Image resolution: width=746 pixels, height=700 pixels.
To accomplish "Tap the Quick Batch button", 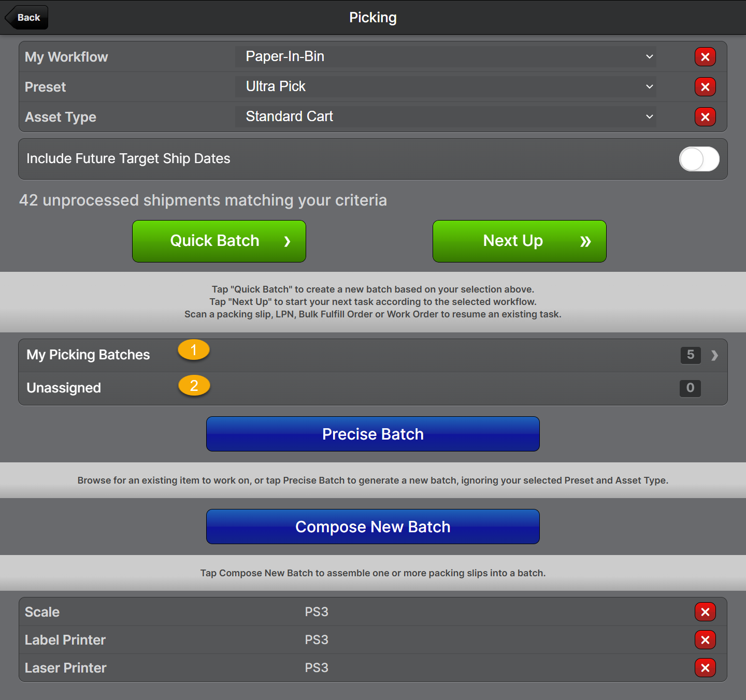I will (x=219, y=241).
